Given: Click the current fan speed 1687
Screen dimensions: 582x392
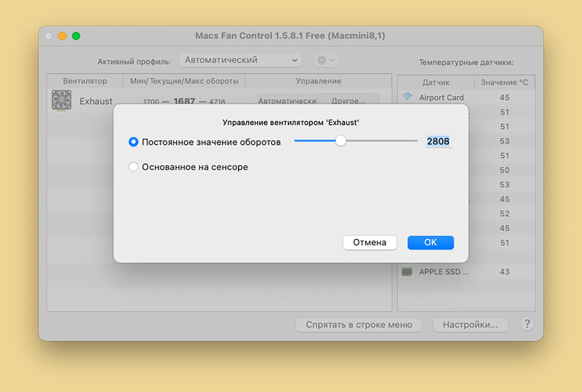Looking at the screenshot, I should 184,101.
